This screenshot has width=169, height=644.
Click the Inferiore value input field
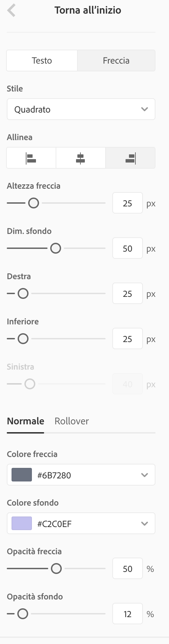[128, 339]
